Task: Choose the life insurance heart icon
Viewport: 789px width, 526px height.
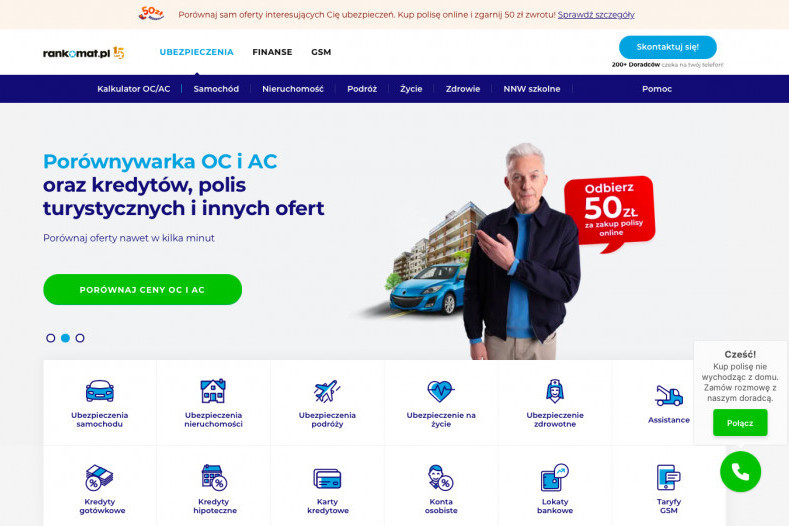Action: (441, 391)
